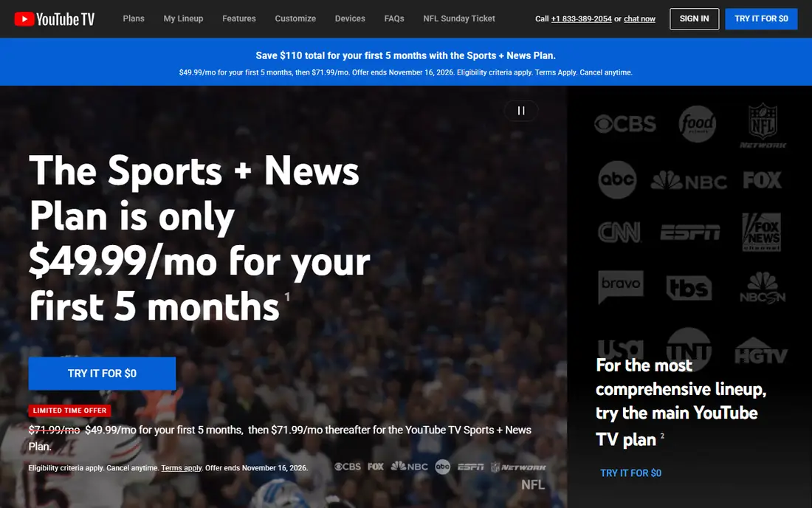This screenshot has height=508, width=812.
Task: Click banner text '$49.99/mo for your first 5 months'
Action: pos(235,72)
